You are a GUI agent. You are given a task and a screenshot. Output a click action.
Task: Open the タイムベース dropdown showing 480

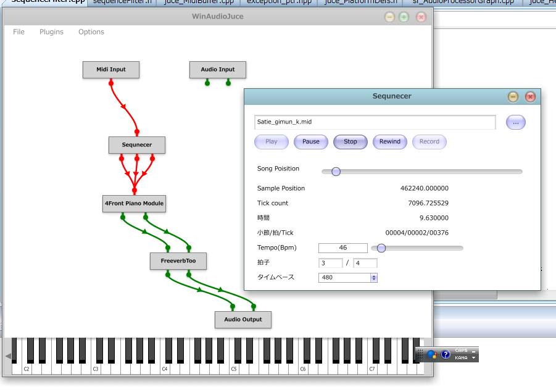[347, 278]
